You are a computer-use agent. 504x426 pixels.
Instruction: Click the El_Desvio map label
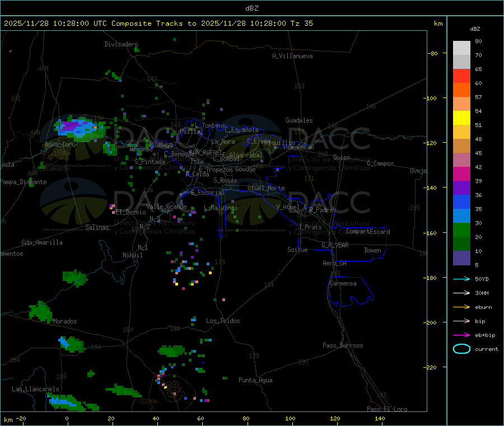click(131, 212)
